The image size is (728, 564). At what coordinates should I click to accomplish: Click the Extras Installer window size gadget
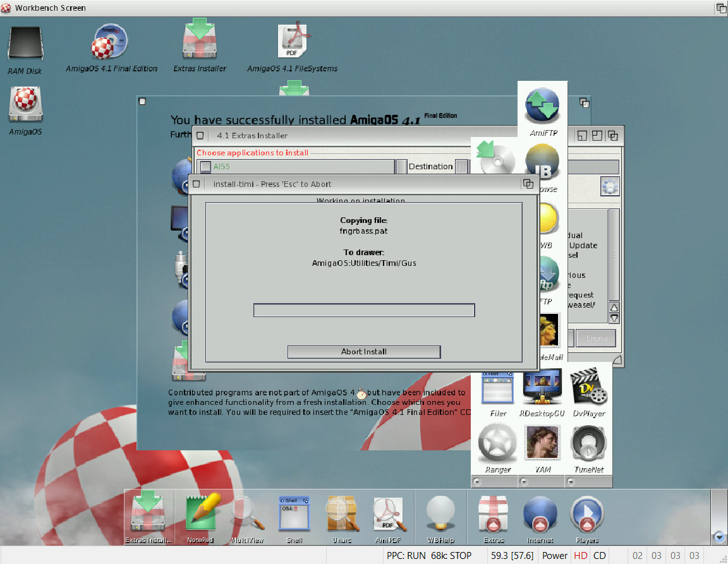[617, 360]
